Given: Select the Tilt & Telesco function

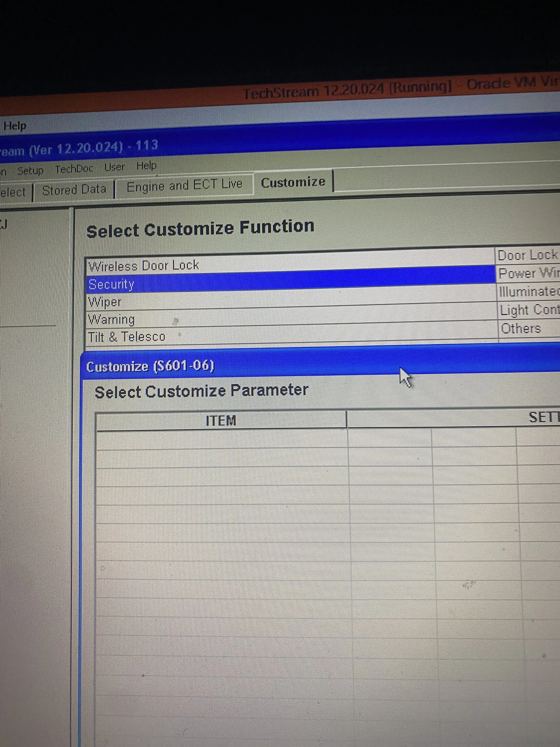Looking at the screenshot, I should pyautogui.click(x=127, y=337).
